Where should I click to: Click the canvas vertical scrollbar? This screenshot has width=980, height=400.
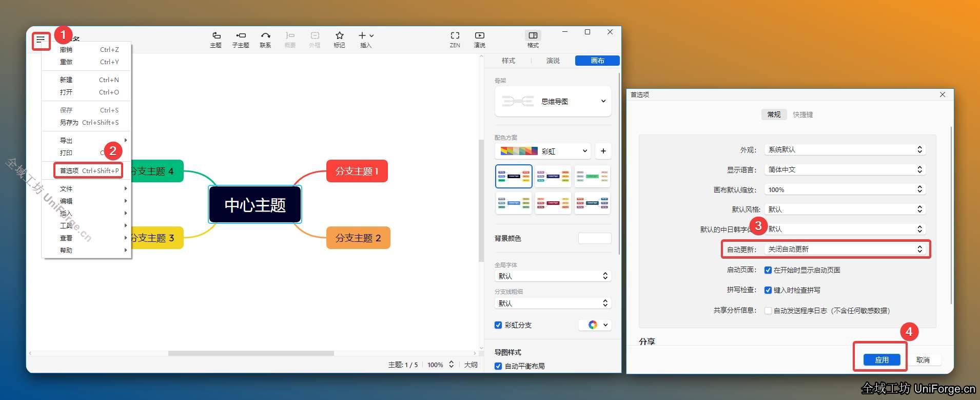click(481, 200)
